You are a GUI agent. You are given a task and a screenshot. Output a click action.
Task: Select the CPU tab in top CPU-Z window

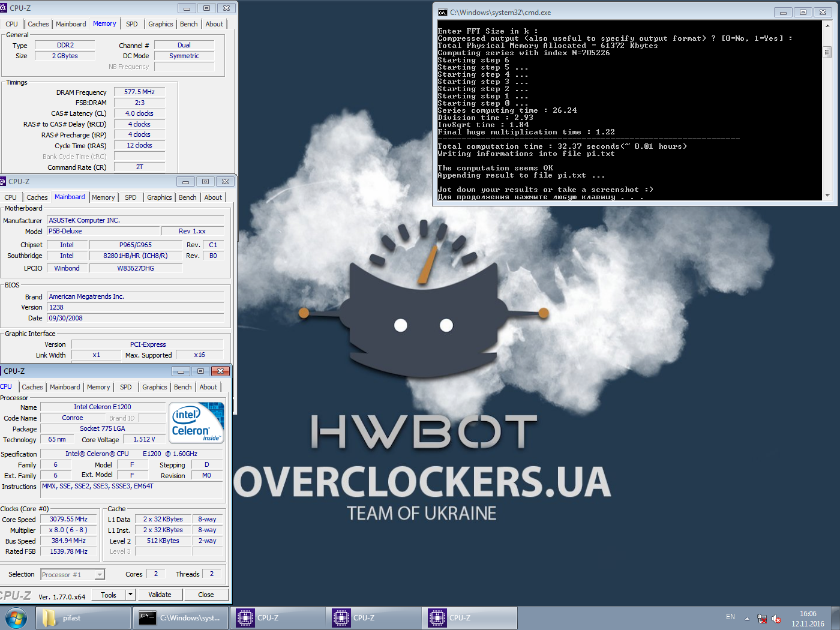click(x=12, y=24)
